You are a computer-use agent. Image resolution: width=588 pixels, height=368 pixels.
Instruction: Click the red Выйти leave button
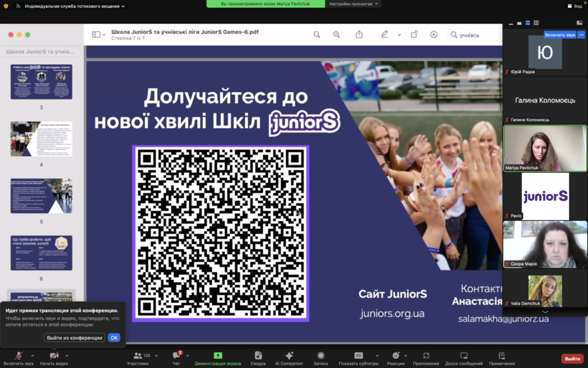click(572, 359)
